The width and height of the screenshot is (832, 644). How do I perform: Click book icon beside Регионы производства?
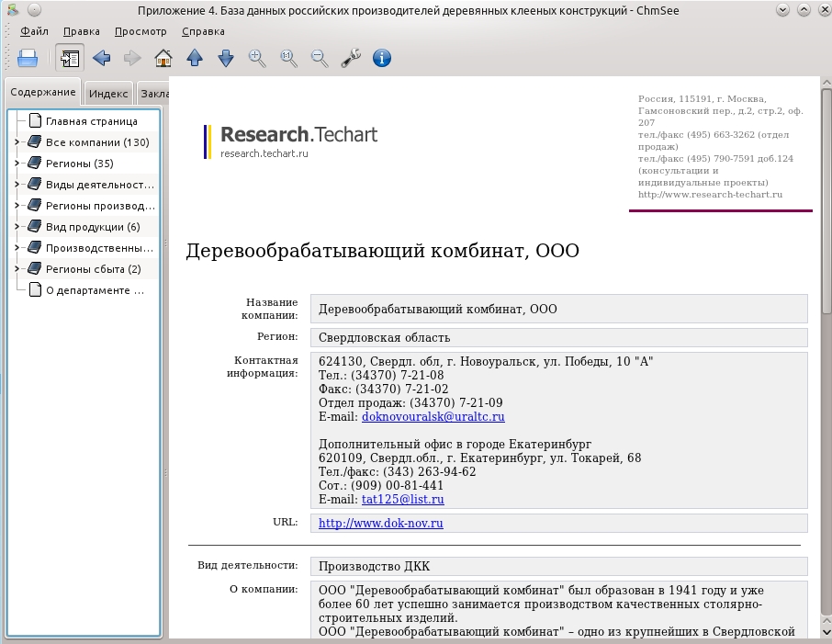point(35,206)
